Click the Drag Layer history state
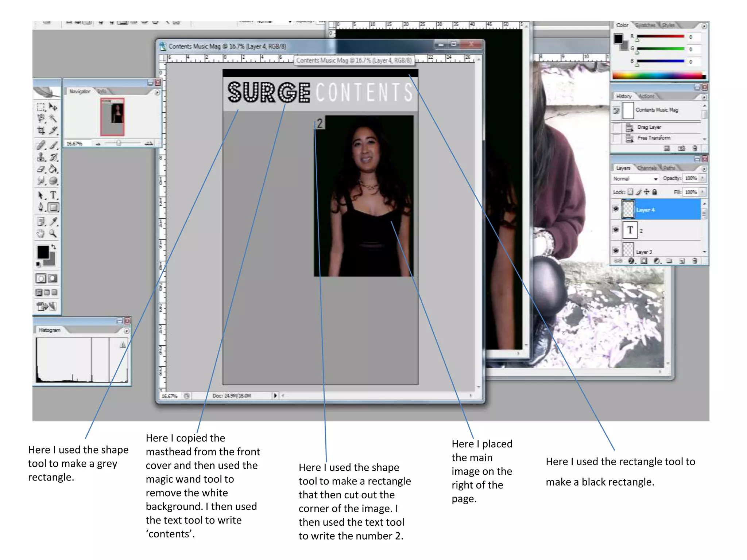The height and width of the screenshot is (560, 747). (x=649, y=127)
